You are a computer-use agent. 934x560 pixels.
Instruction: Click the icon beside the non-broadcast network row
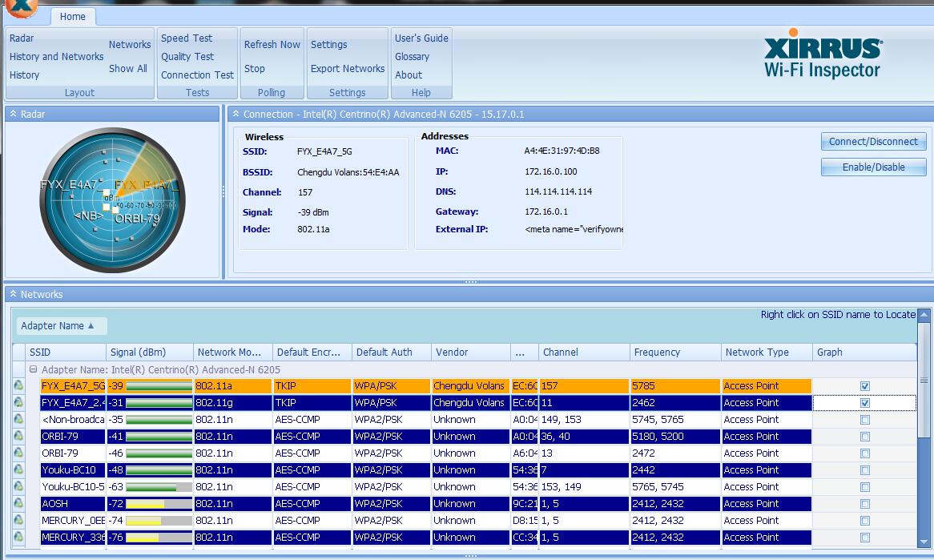18,420
